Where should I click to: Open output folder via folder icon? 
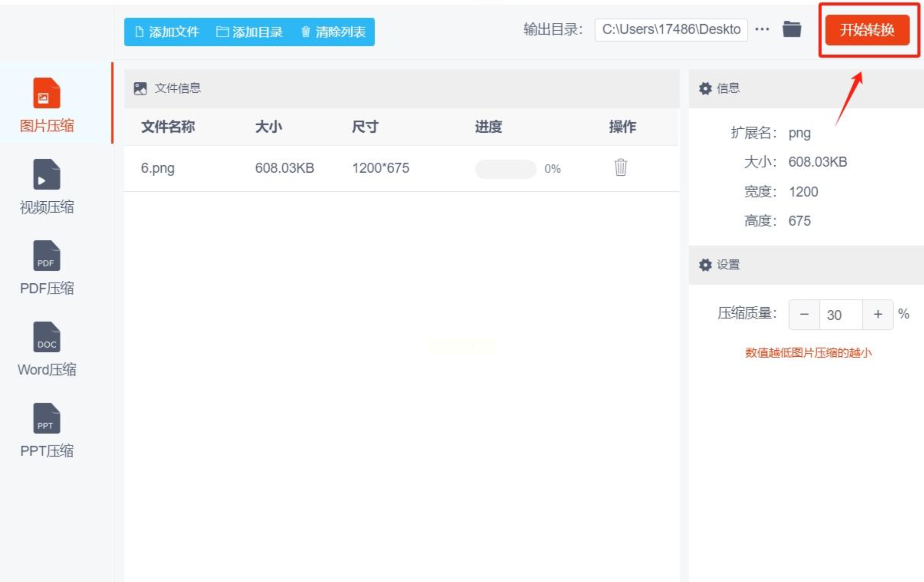pos(791,30)
